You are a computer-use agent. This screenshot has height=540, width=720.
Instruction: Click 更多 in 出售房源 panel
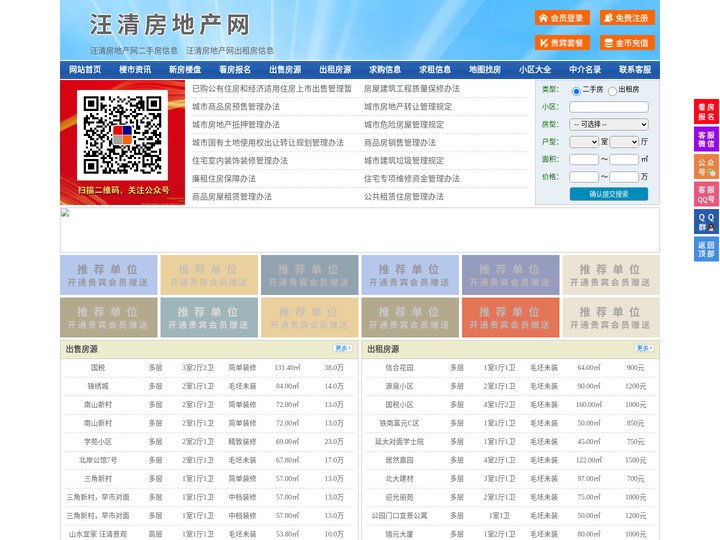click(343, 348)
